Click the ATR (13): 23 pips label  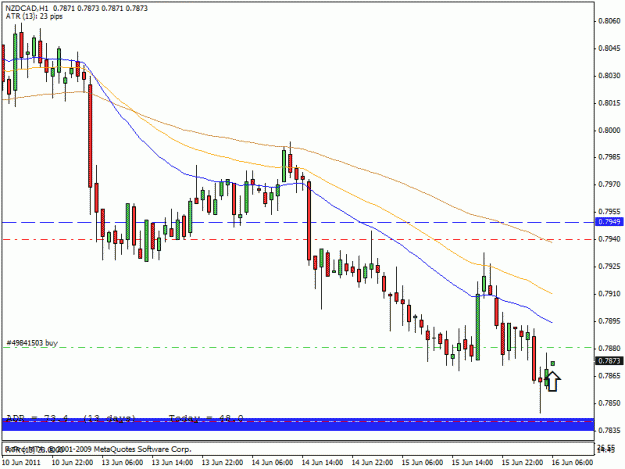34,16
